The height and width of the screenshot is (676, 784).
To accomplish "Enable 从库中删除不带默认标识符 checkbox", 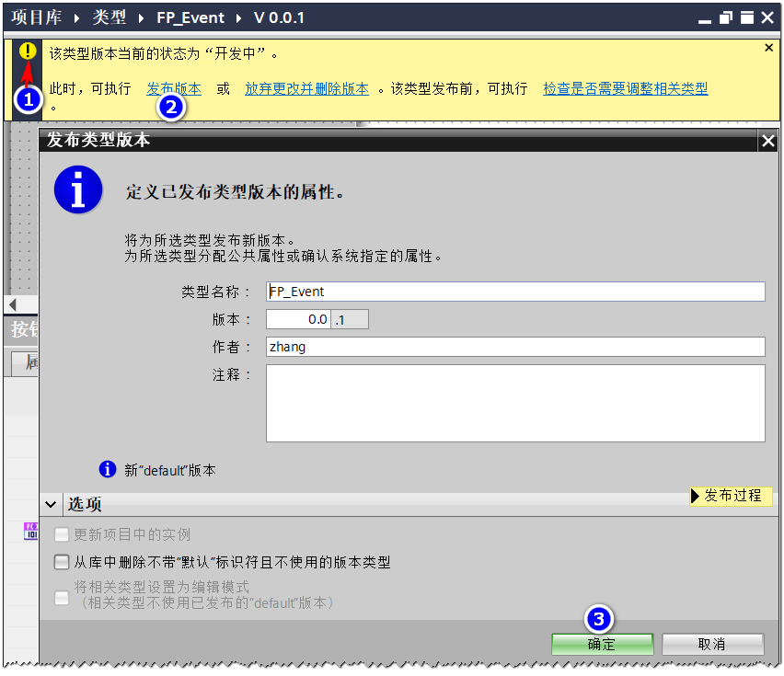I will tap(62, 562).
